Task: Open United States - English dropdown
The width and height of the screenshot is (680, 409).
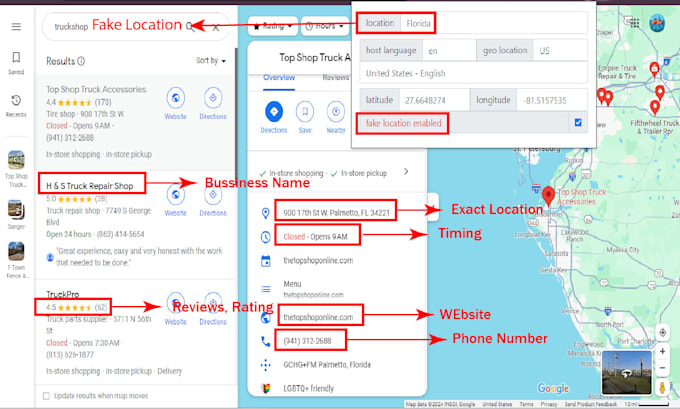Action: coord(474,73)
